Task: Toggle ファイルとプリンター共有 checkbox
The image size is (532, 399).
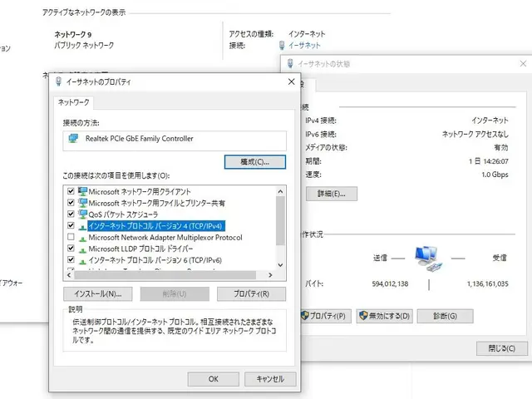Action: click(71, 203)
